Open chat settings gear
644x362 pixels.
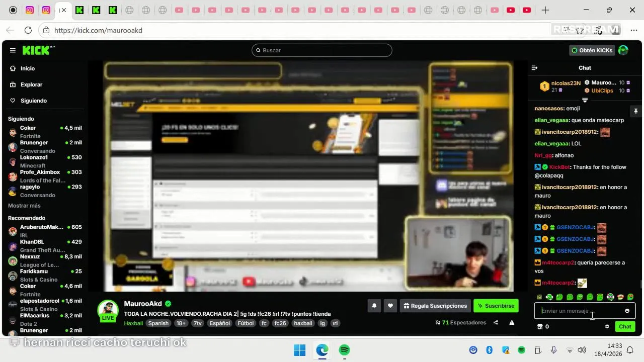coord(607,327)
